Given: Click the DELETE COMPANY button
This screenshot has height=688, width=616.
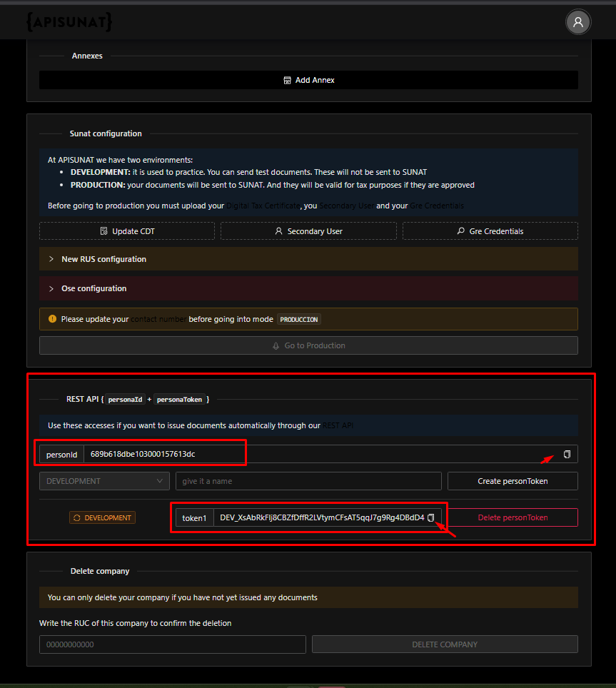Looking at the screenshot, I should 445,644.
